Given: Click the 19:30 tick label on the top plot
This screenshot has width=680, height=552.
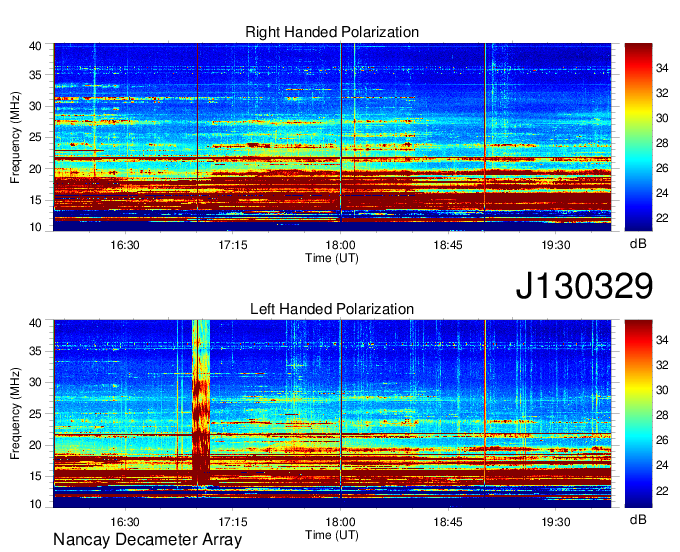Looking at the screenshot, I should click(x=556, y=245).
